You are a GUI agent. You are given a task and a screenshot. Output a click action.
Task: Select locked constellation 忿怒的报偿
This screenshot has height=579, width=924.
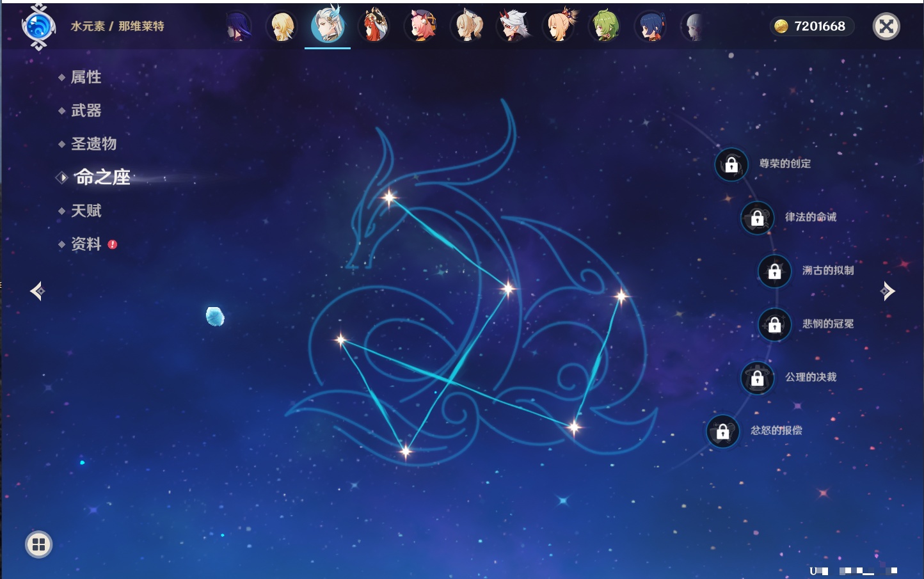click(722, 431)
